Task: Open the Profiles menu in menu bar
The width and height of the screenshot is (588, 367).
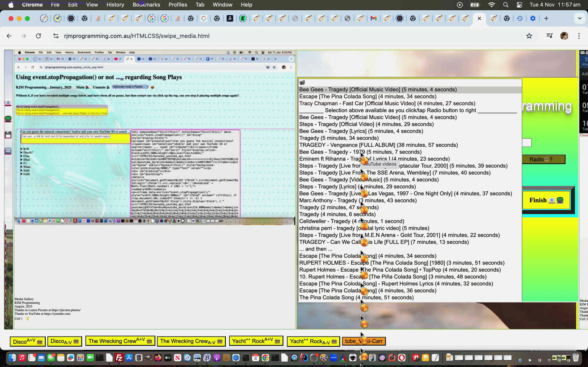Action: coord(178,5)
